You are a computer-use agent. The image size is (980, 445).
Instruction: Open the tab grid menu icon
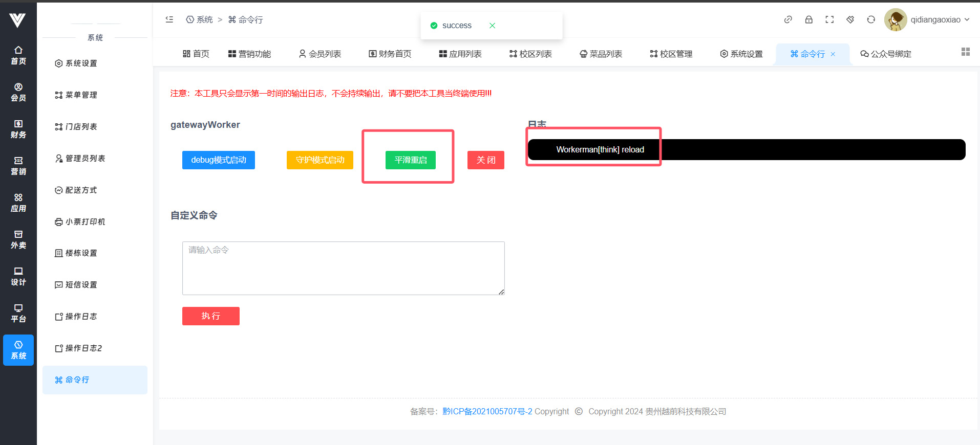click(966, 52)
